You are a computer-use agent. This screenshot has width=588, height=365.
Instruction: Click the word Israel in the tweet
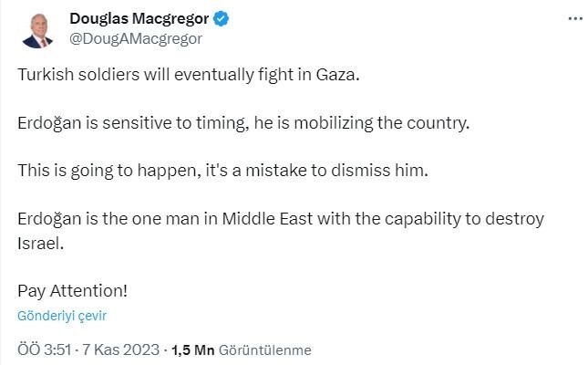[40, 243]
